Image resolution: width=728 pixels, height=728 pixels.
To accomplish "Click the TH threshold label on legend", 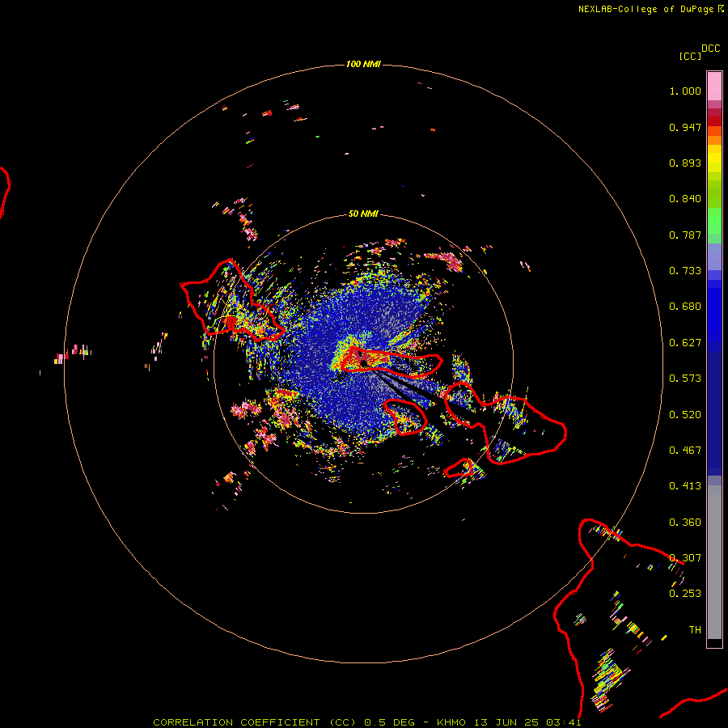I will tap(695, 630).
